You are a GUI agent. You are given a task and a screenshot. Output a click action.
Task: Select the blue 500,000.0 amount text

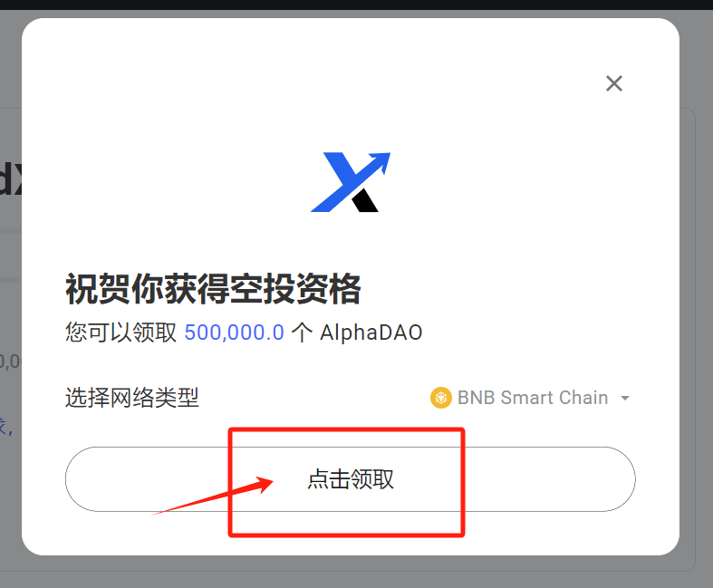click(x=234, y=333)
